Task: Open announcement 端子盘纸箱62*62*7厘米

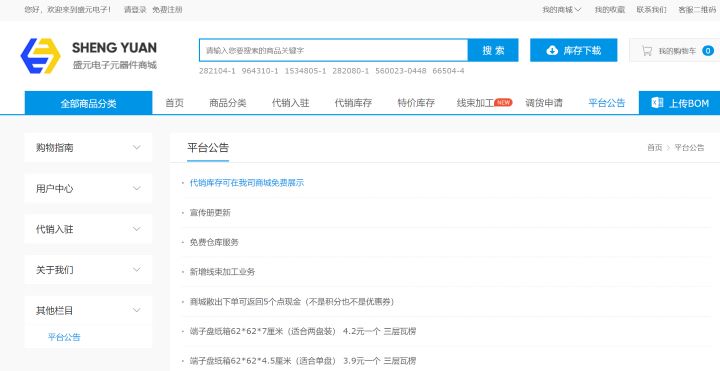Action: [x=303, y=331]
